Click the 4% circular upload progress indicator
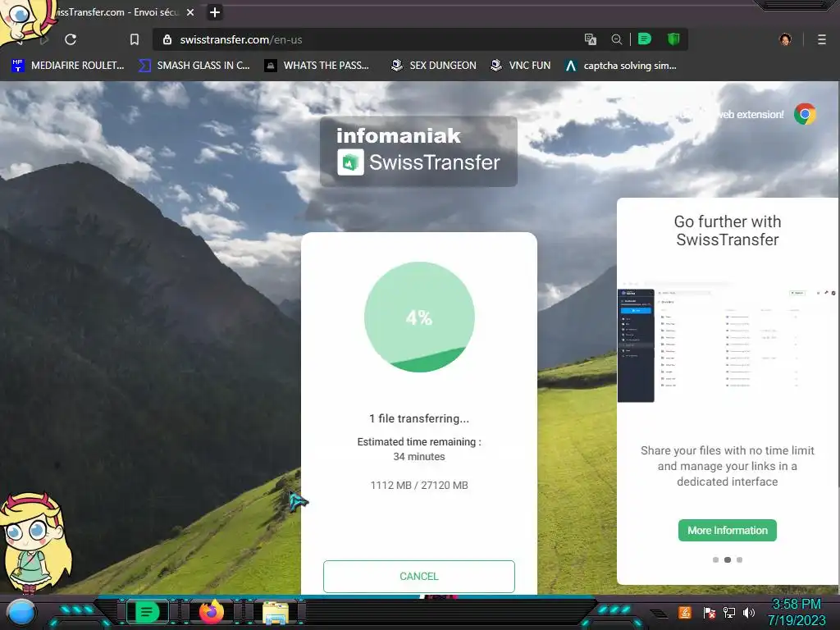Image resolution: width=840 pixels, height=630 pixels. pyautogui.click(x=419, y=317)
